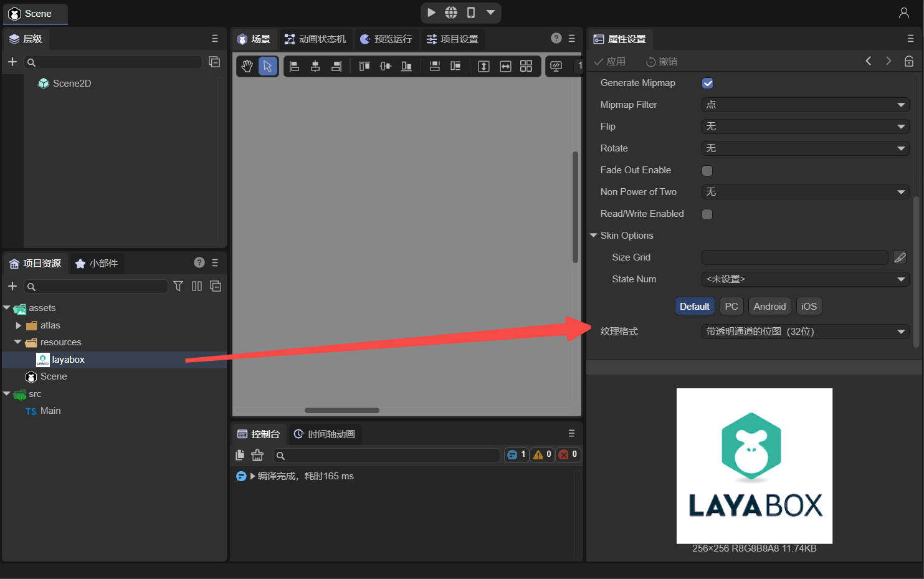This screenshot has height=579, width=924.
Task: Open the Mipmap Filter dropdown
Action: coord(805,105)
